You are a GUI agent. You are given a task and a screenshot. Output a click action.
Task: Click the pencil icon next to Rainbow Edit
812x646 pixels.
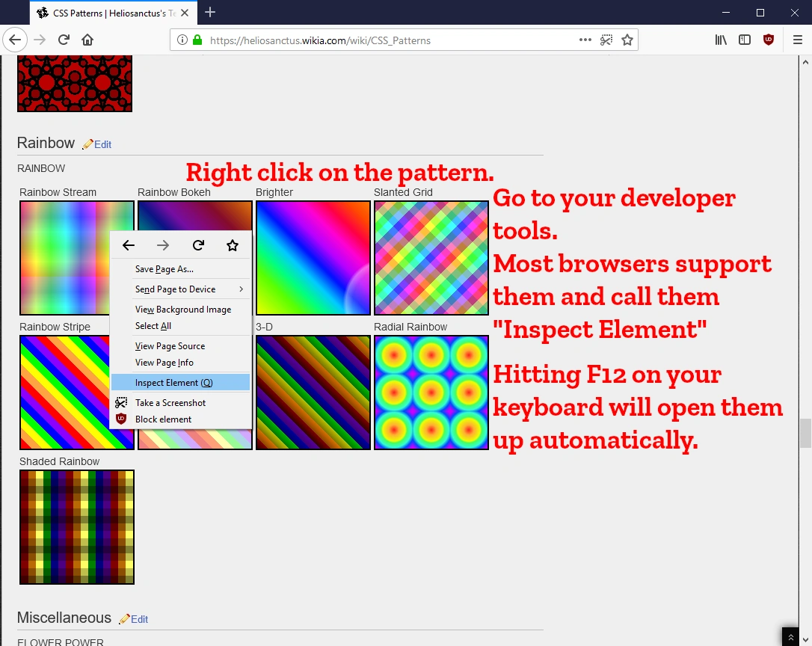[x=87, y=144]
